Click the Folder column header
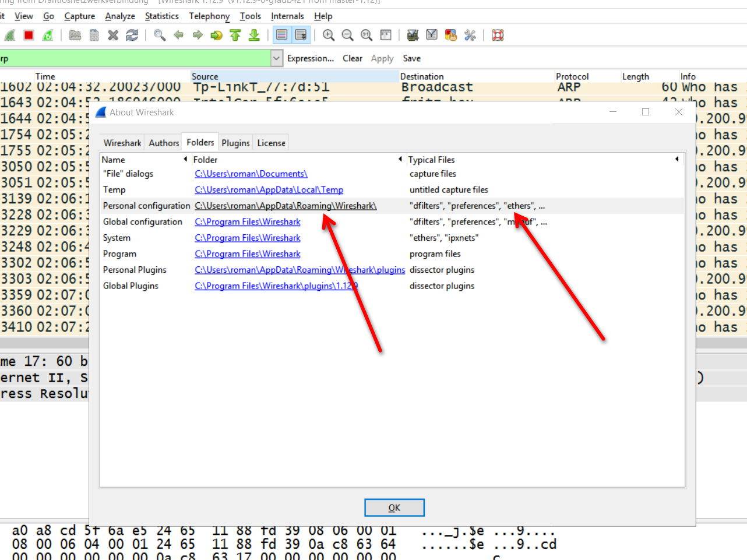Viewport: 747px width, 560px height. point(298,160)
